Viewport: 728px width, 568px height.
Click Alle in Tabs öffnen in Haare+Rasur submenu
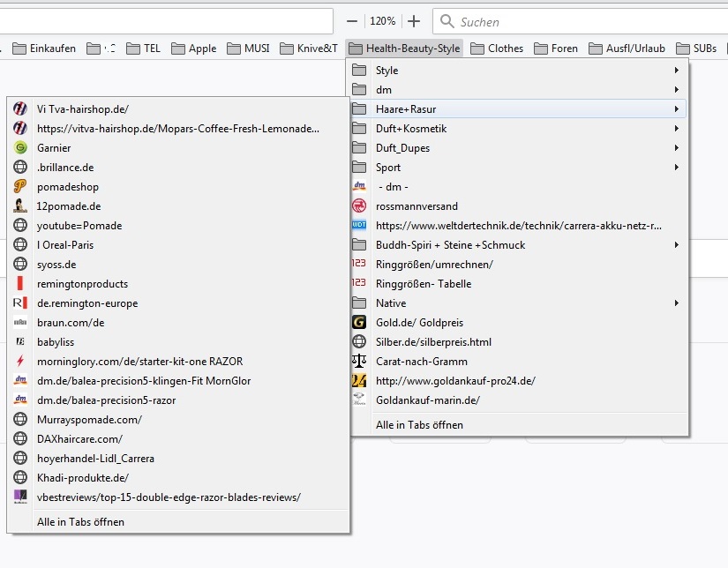(178, 522)
